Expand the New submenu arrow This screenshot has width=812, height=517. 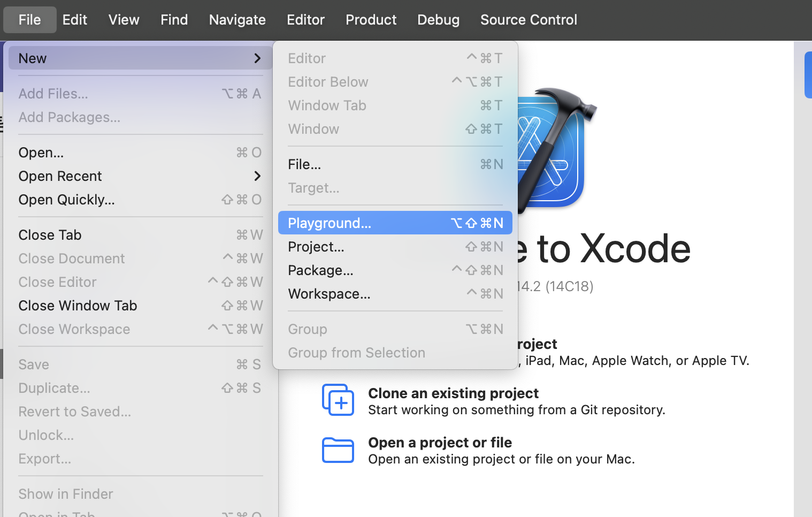257,58
